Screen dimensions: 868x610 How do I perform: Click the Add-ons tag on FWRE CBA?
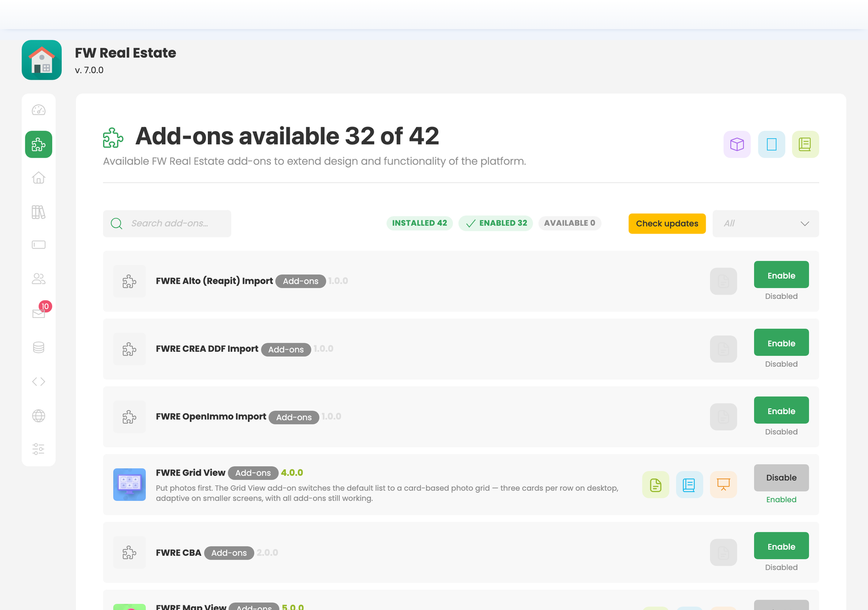pos(229,553)
